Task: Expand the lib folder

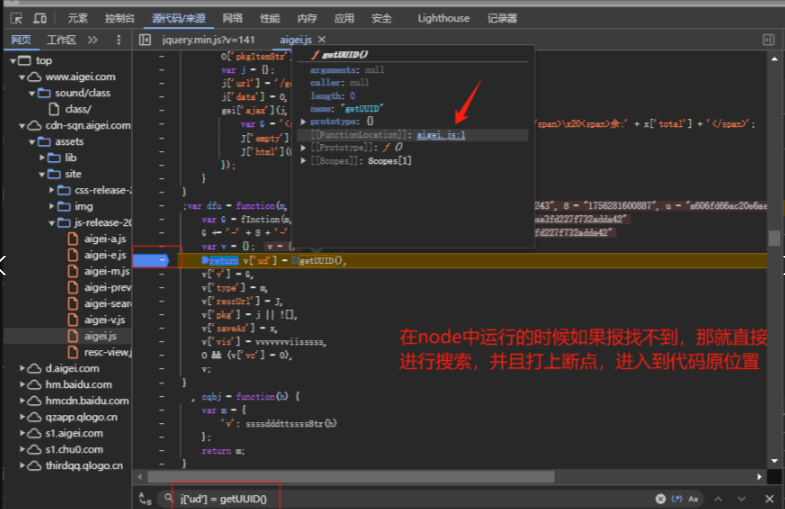Action: [x=42, y=158]
